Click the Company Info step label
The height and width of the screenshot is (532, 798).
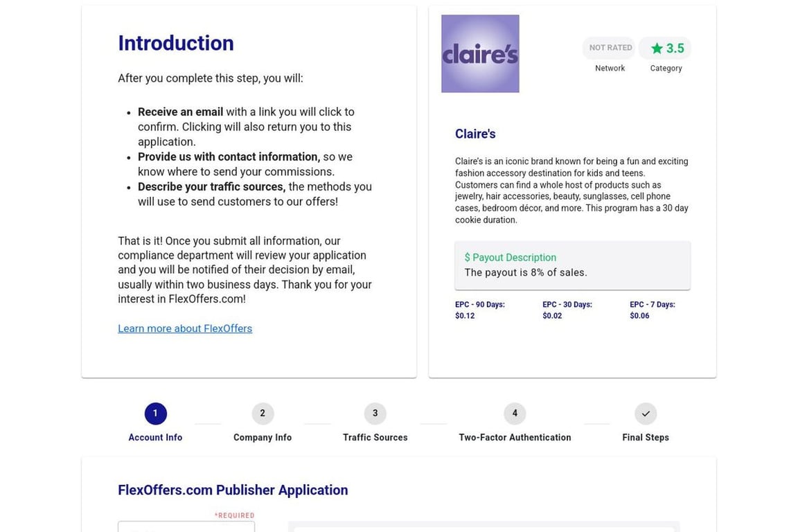[x=263, y=437]
